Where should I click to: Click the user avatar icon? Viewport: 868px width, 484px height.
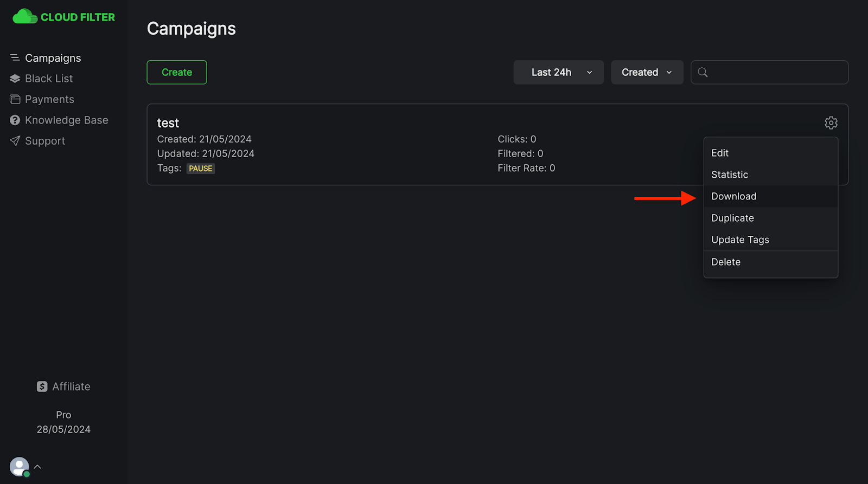(19, 467)
